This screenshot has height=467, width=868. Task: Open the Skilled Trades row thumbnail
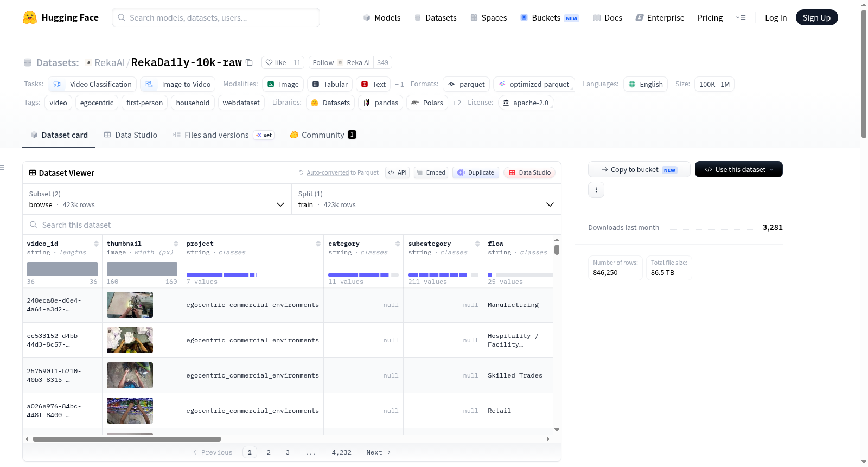coord(130,375)
